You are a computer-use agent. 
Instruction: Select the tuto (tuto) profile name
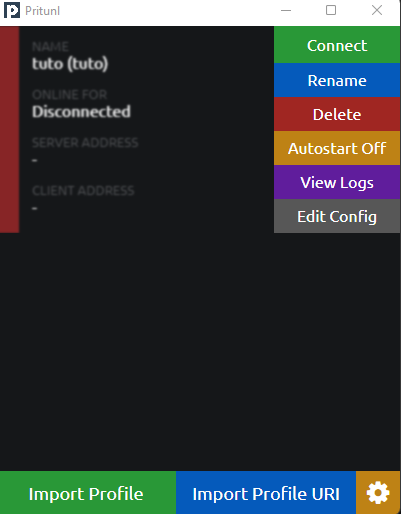70,64
